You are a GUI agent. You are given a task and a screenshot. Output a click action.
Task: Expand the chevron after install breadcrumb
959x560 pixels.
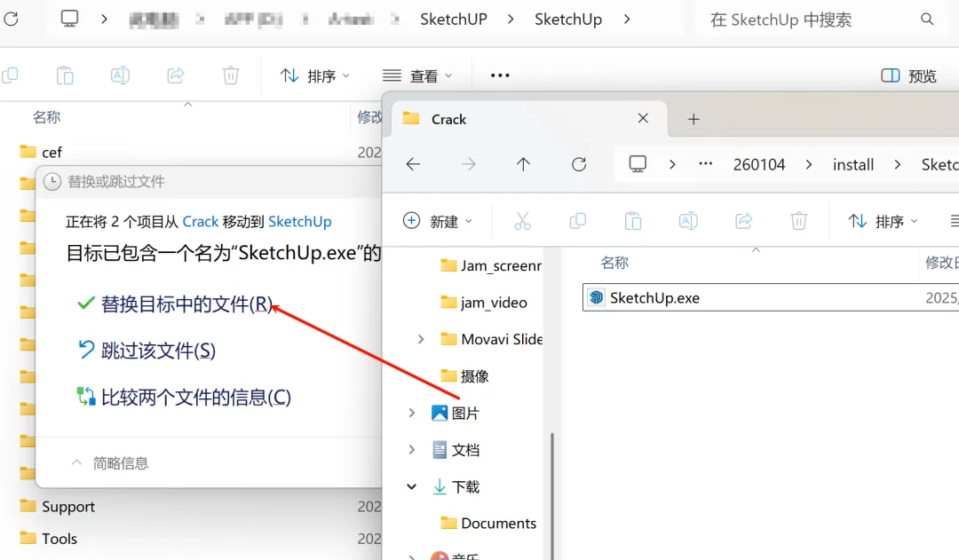click(897, 164)
